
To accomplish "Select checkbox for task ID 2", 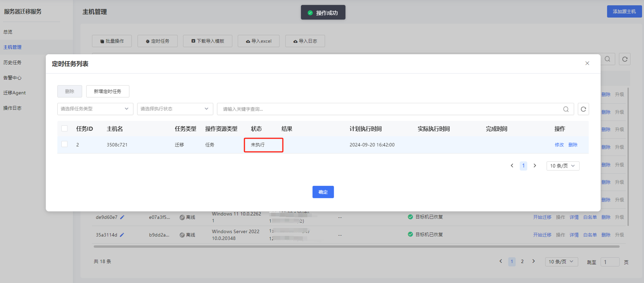I will click(64, 144).
